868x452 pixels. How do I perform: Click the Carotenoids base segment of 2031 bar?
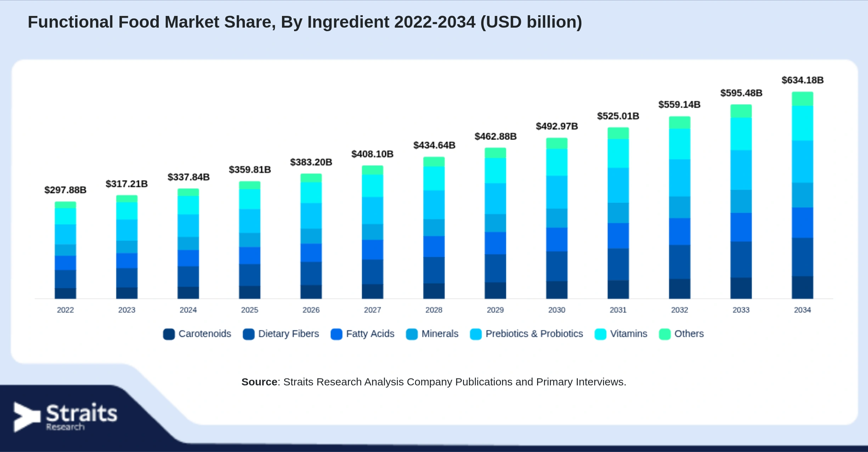click(618, 289)
